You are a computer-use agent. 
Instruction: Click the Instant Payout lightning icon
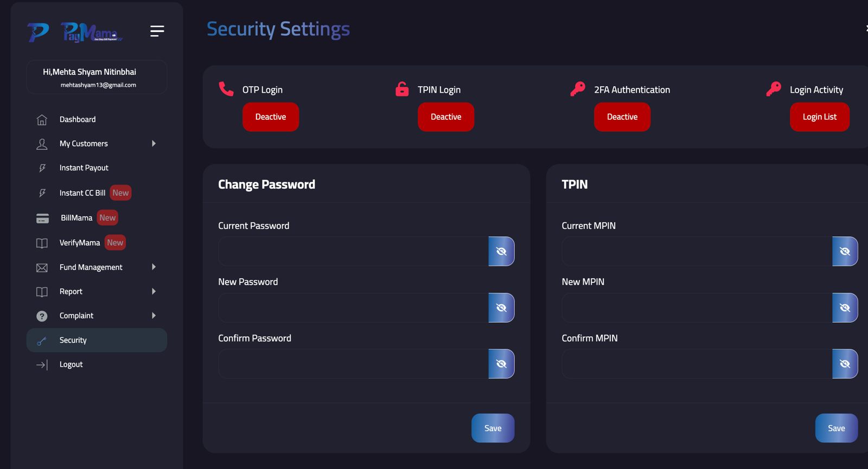click(42, 168)
